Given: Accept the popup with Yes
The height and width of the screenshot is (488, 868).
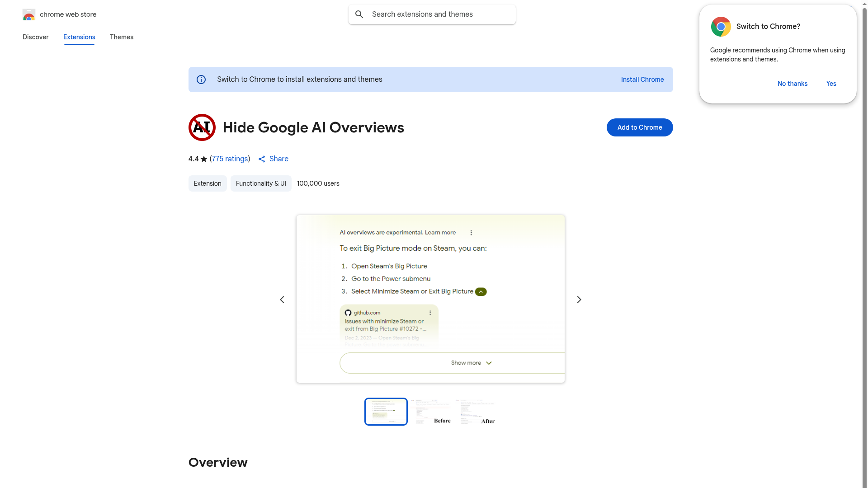Looking at the screenshot, I should pos(831,84).
